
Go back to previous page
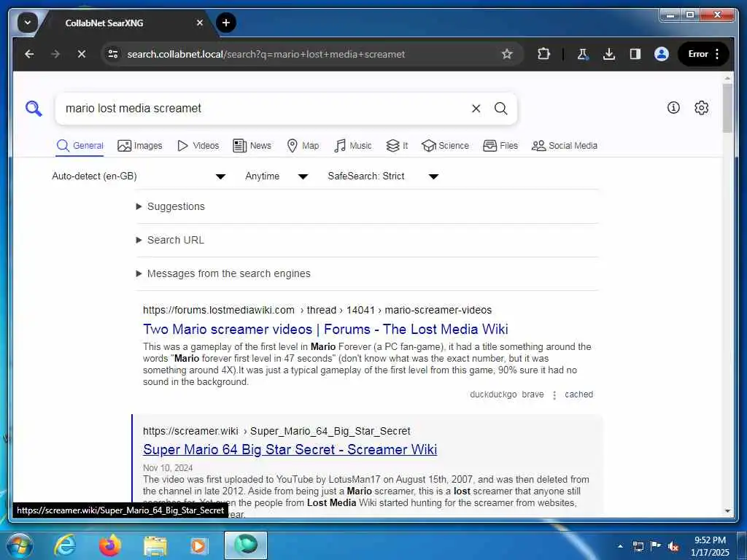point(29,54)
